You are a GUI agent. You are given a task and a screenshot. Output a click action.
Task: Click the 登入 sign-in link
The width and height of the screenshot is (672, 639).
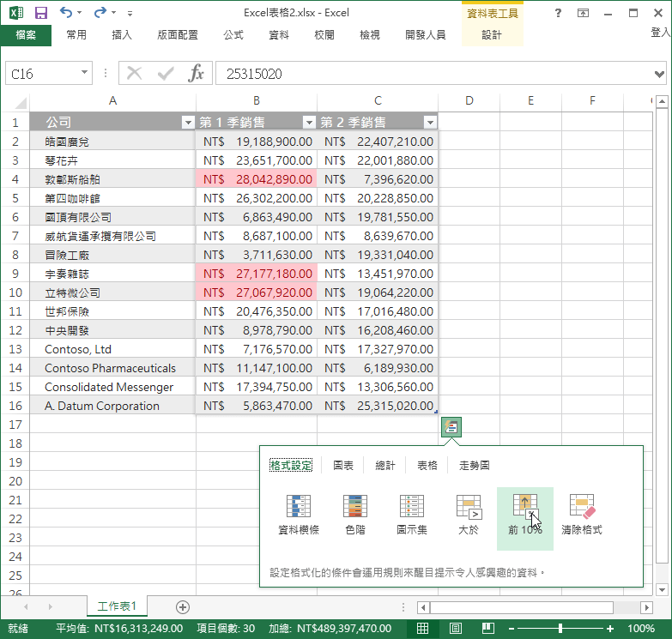pyautogui.click(x=661, y=32)
